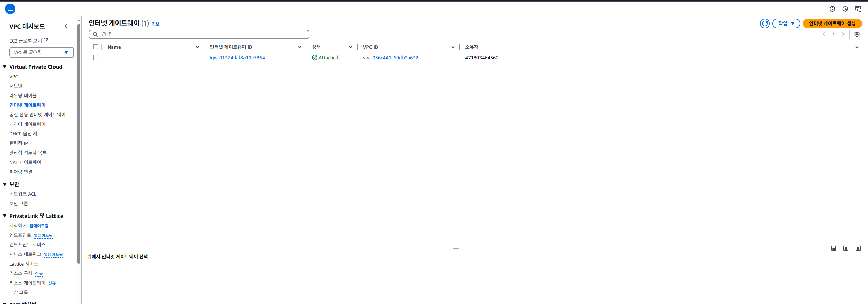The height and width of the screenshot is (304, 868).
Task: Open table preferences gear icon
Action: pyautogui.click(x=857, y=34)
